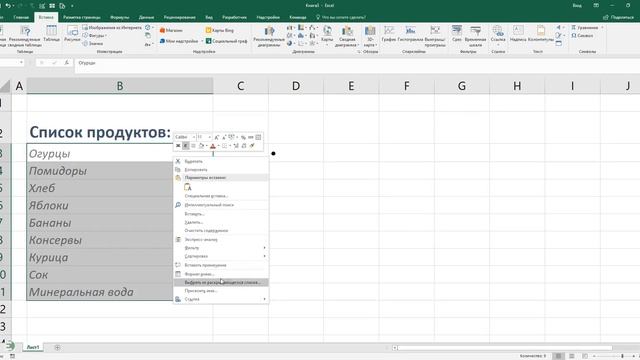Screen dimensions: 640x360
Task: Click the Колонтитулы button
Action: 541,33
